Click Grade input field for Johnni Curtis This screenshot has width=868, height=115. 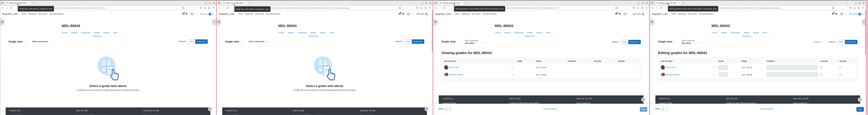click(723, 67)
